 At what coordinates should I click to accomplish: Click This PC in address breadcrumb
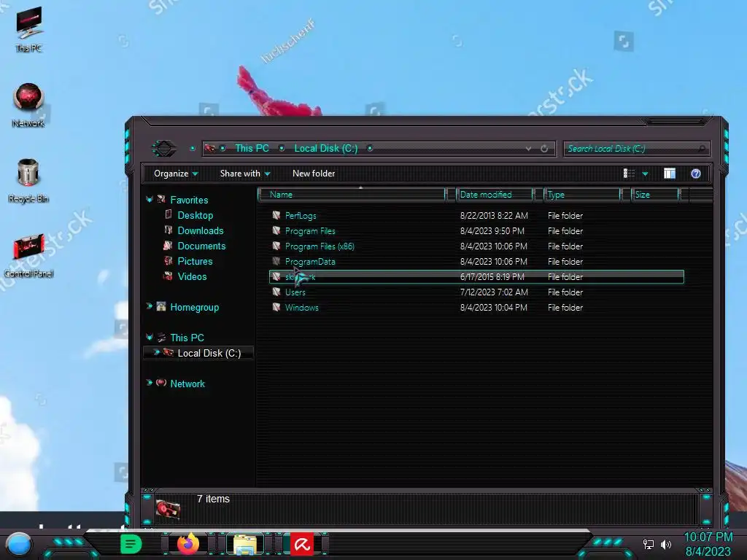pos(252,148)
